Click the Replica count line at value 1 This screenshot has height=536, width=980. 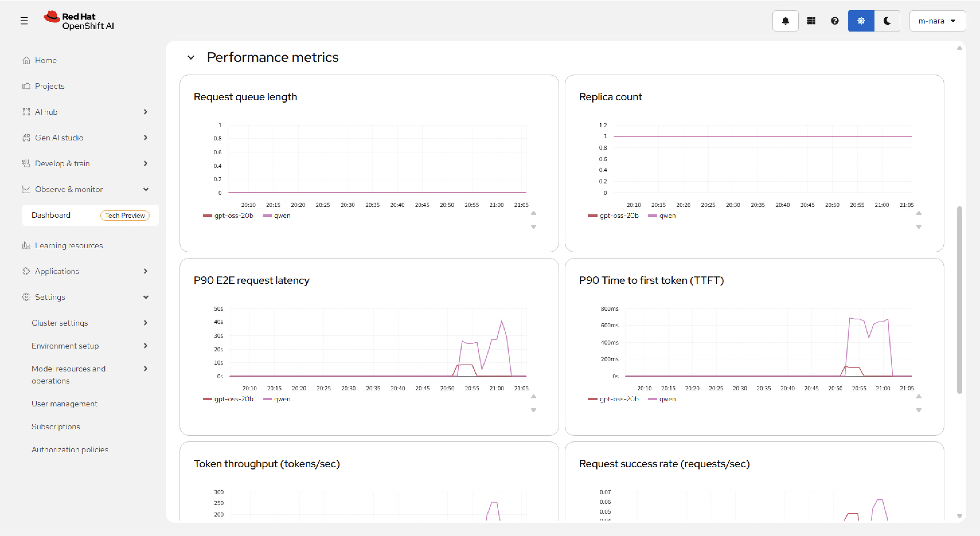coord(762,136)
